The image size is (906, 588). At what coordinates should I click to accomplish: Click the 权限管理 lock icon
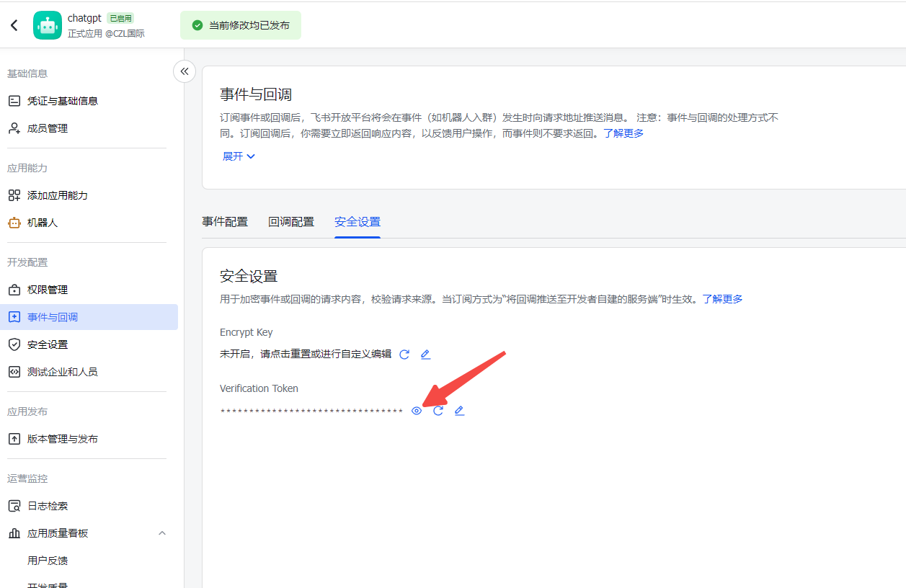point(14,290)
